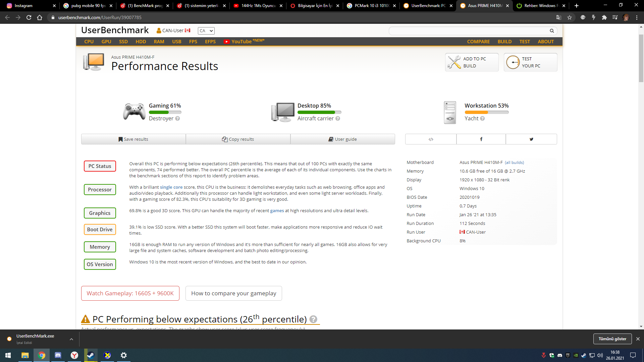
Task: Click Watch Gameplay: 1660S + 9600K button
Action: tap(130, 293)
